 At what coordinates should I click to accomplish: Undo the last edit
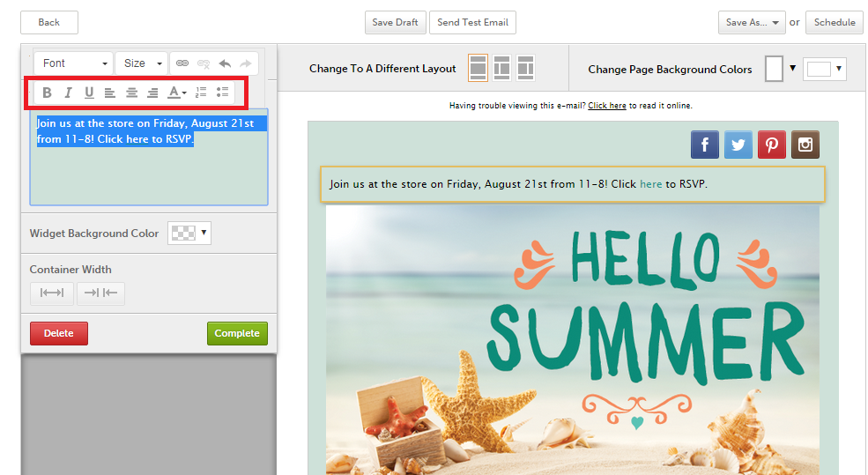click(225, 63)
